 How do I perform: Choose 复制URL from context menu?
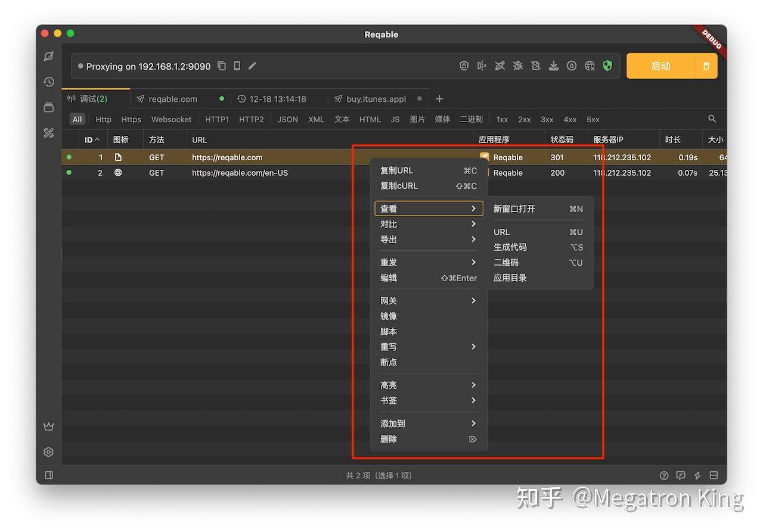click(x=429, y=170)
